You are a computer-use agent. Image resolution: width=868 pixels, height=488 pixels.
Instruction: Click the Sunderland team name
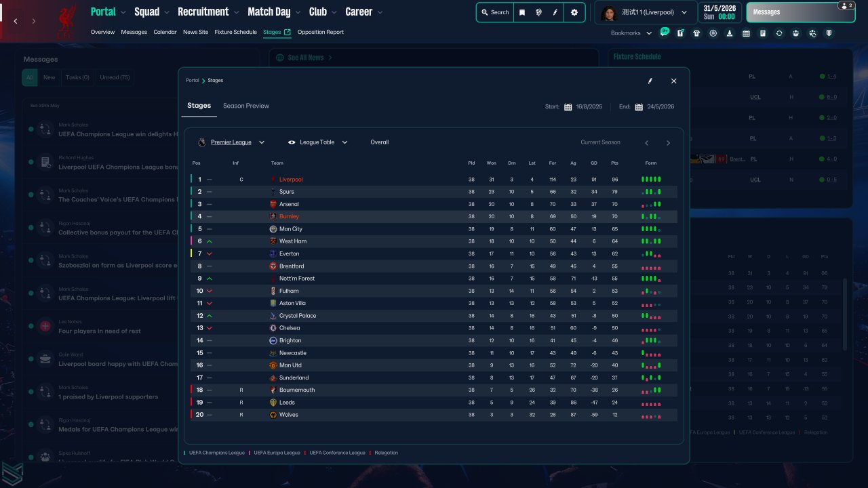(294, 378)
